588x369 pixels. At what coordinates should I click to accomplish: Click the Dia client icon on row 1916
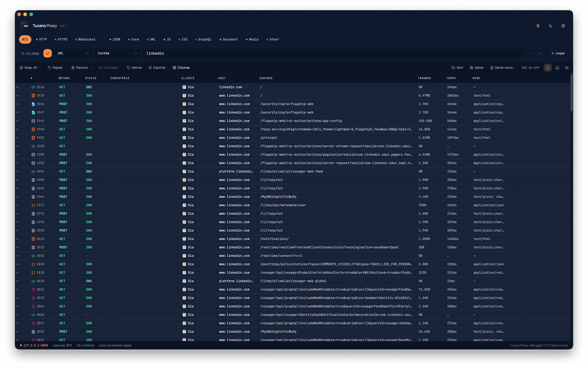(x=184, y=87)
